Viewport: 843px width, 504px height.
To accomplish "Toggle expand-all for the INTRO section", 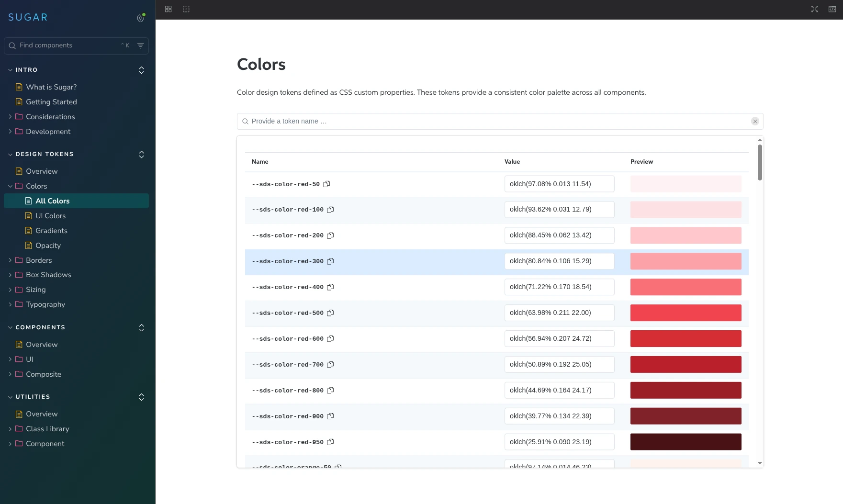I will coord(142,70).
